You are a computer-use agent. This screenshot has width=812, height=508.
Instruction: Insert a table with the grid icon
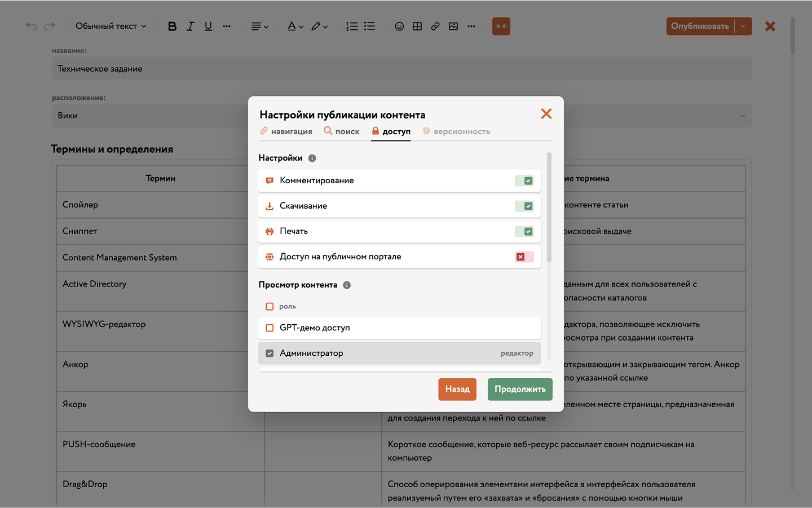click(417, 26)
